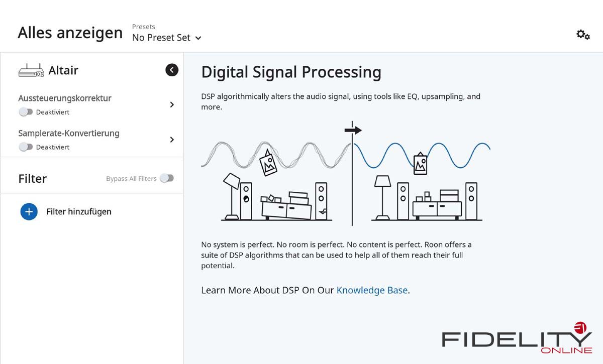Click the Altair device icon
603x364 pixels.
(31, 71)
